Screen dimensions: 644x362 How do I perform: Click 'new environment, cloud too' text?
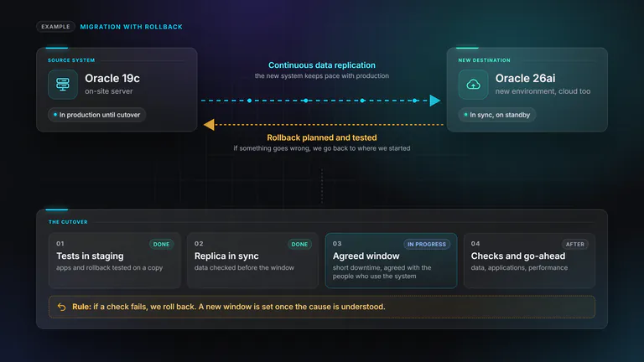click(x=543, y=91)
